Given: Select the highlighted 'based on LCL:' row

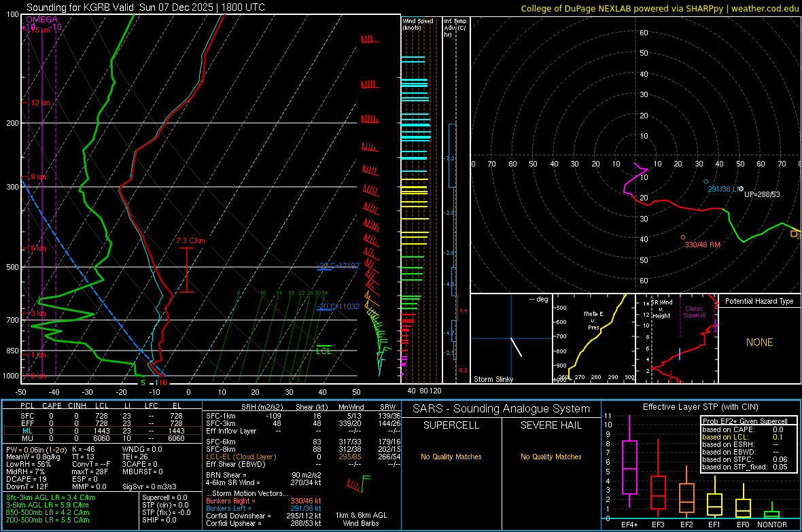Looking at the screenshot, I should 743,437.
